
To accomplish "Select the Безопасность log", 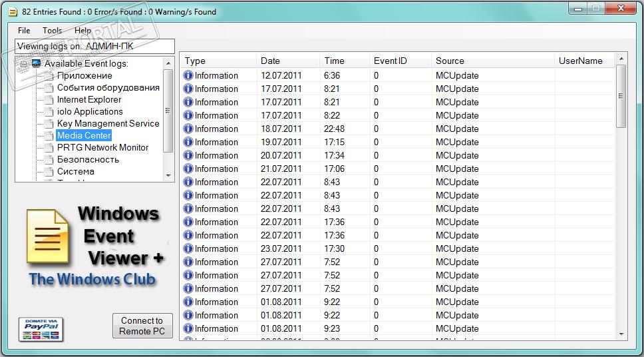I will click(x=88, y=159).
